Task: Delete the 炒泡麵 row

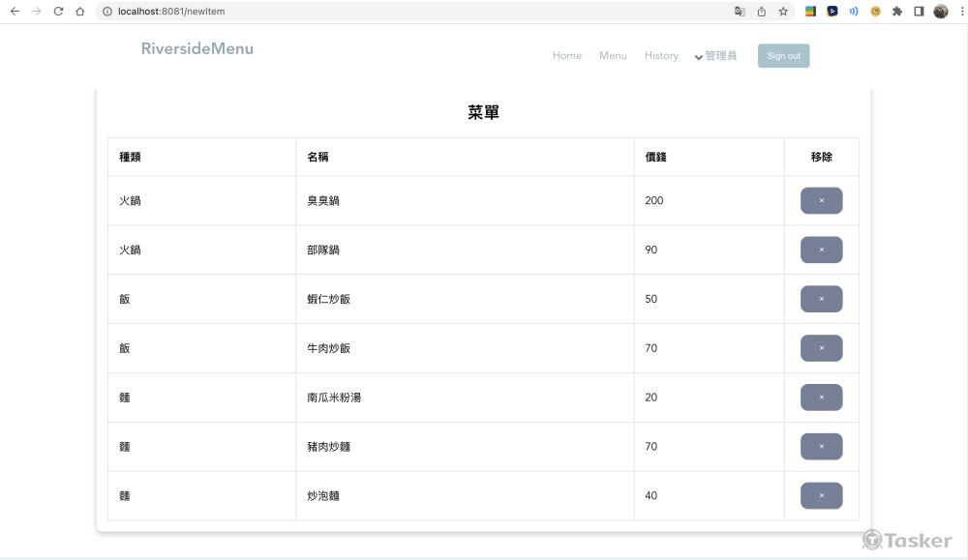Action: tap(821, 496)
